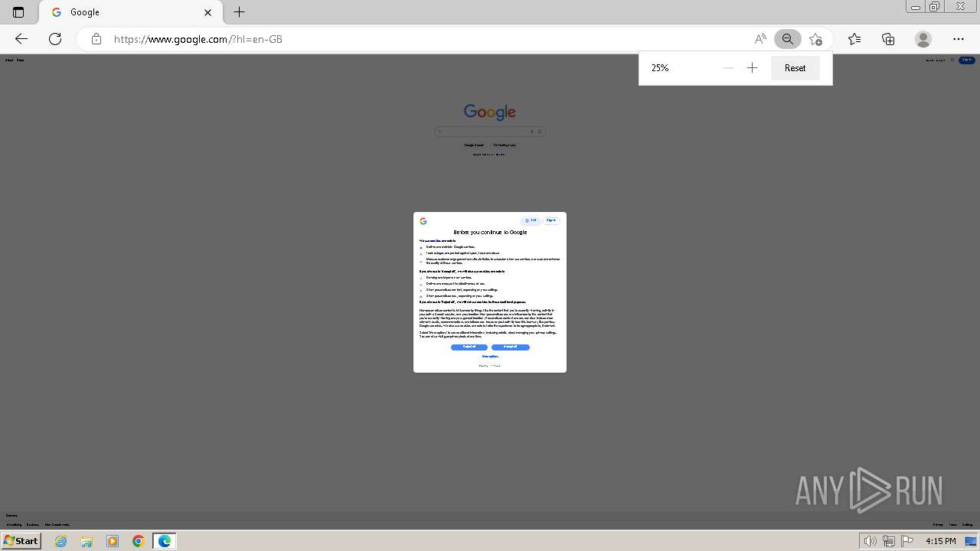Add this page to favorites
The height and width of the screenshot is (551, 980).
click(815, 39)
